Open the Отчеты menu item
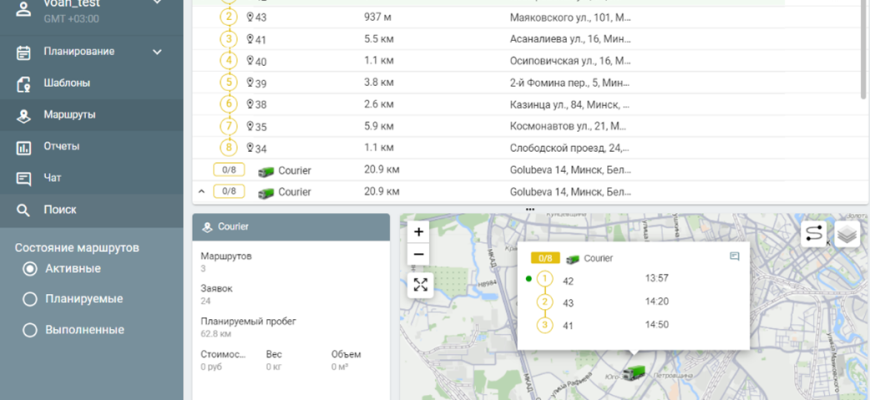This screenshot has width=870, height=400. 61,147
